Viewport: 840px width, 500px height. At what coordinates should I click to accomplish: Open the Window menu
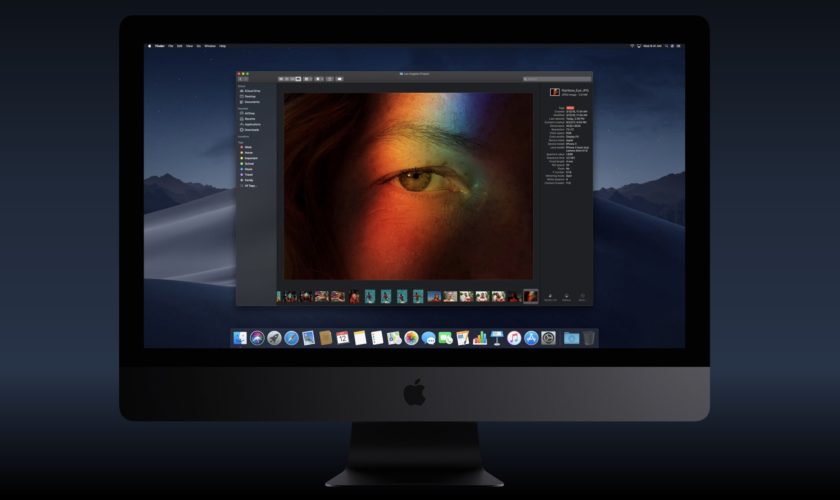pyautogui.click(x=209, y=46)
